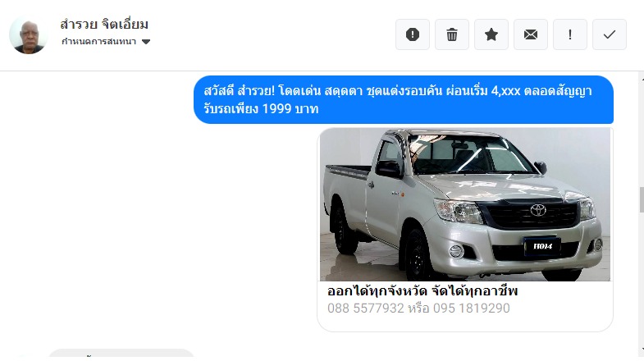Open the contact name สำรวย จิตเอี่ยม
644x361 pixels.
click(104, 25)
